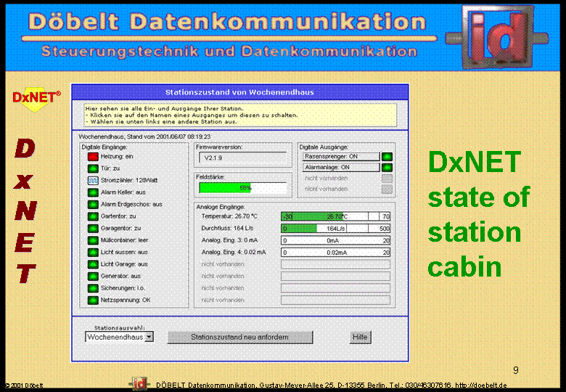This screenshot has width=566, height=392.
Task: Click the Alarm Erdgeschos green indicator
Action: click(x=93, y=204)
